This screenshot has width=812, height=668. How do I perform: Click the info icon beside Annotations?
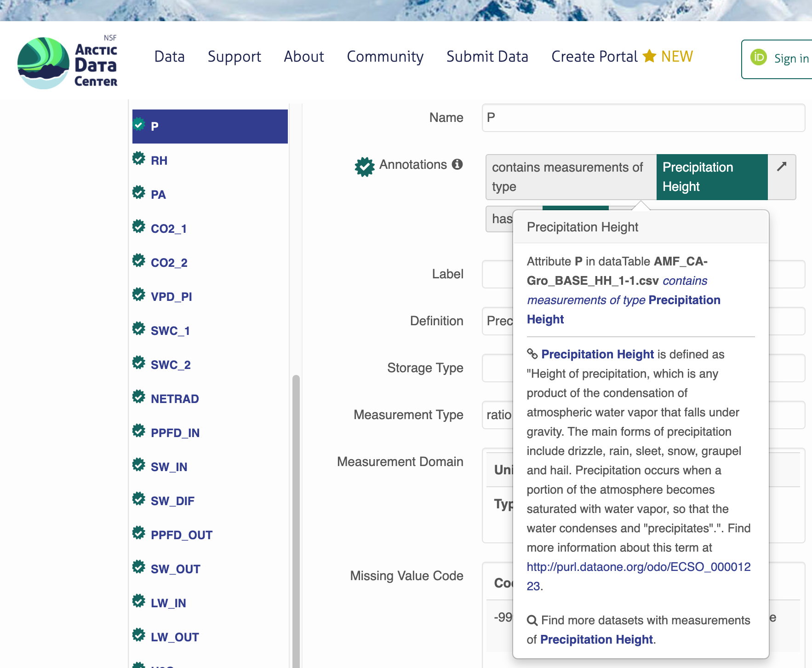pos(457,164)
